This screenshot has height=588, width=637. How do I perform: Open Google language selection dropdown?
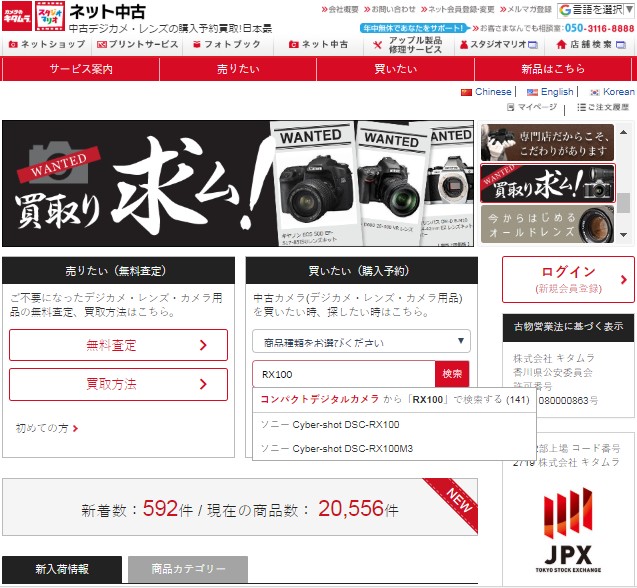point(596,10)
